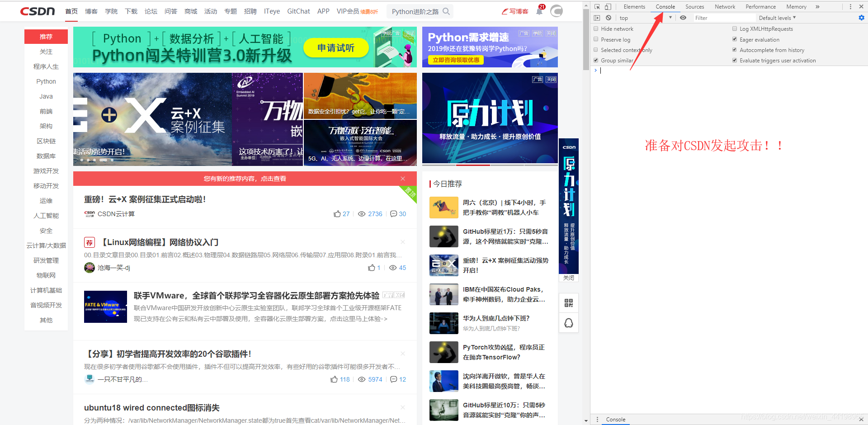
Task: Click the eye icon to create live expression
Action: pyautogui.click(x=683, y=18)
